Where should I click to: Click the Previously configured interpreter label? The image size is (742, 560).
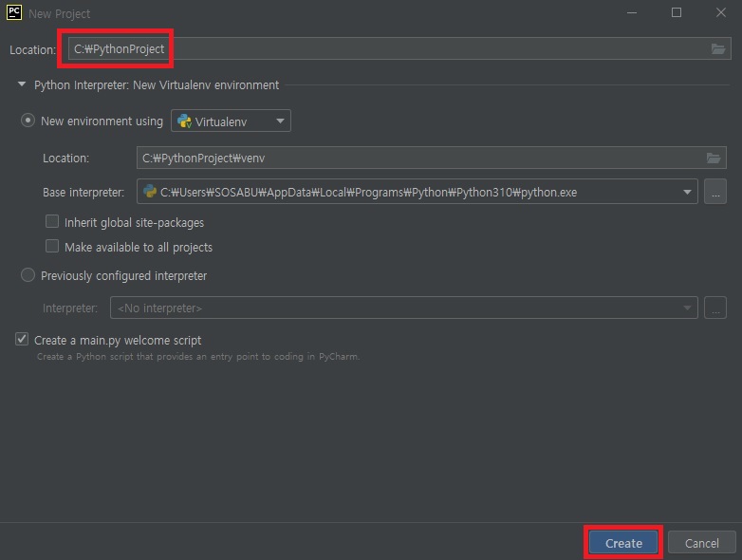pos(123,275)
